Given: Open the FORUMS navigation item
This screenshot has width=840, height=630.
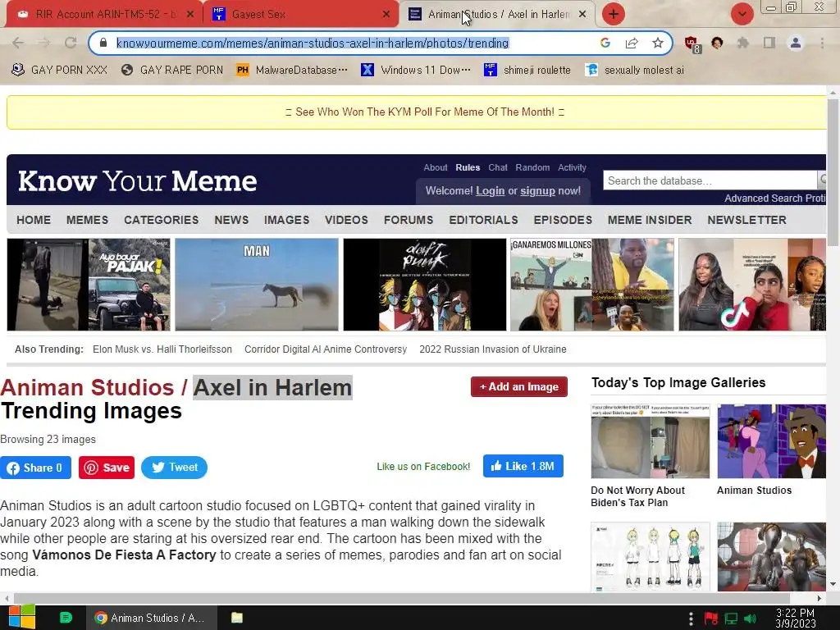Looking at the screenshot, I should pyautogui.click(x=409, y=220).
